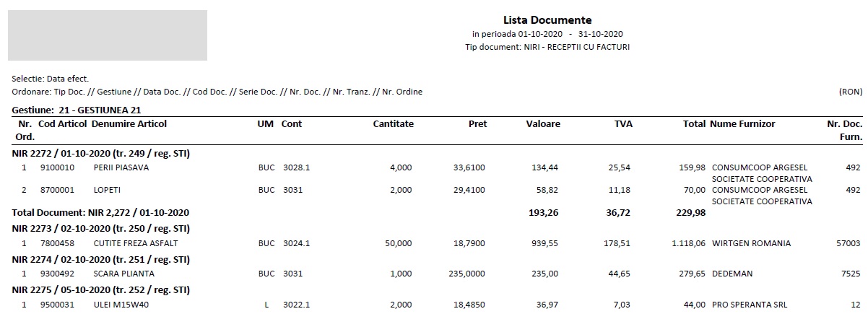Select the NIR 2273 / 02-10-2020 document header
868x314 pixels.
point(101,228)
